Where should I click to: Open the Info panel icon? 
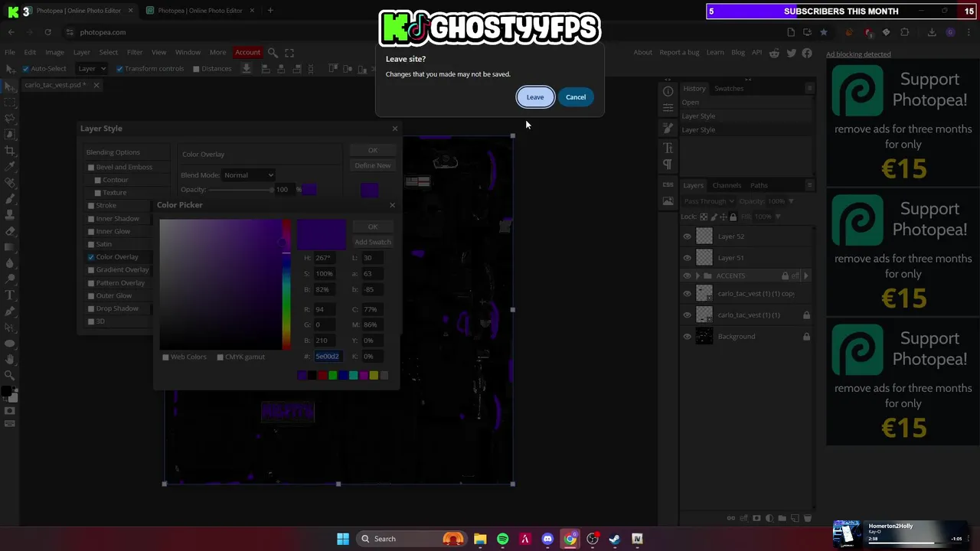coord(668,91)
